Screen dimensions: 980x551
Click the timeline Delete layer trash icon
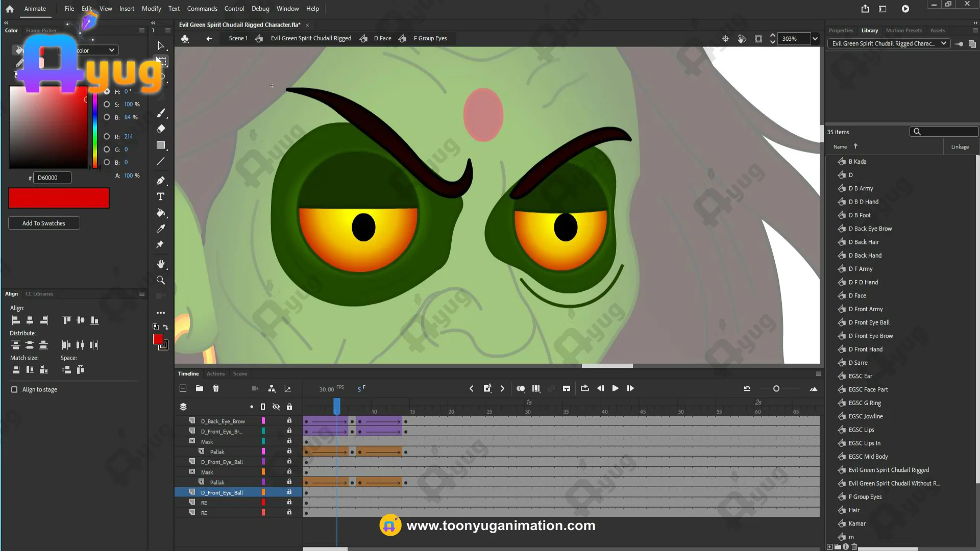pos(216,388)
